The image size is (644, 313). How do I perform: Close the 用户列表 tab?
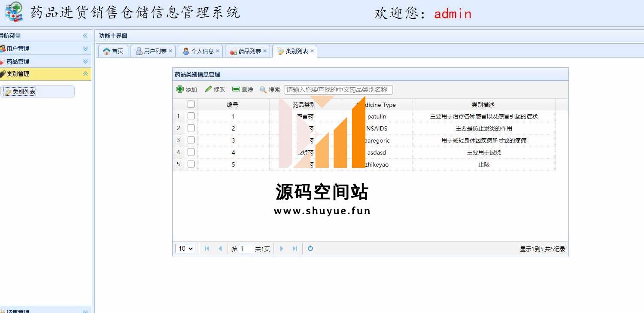(170, 51)
